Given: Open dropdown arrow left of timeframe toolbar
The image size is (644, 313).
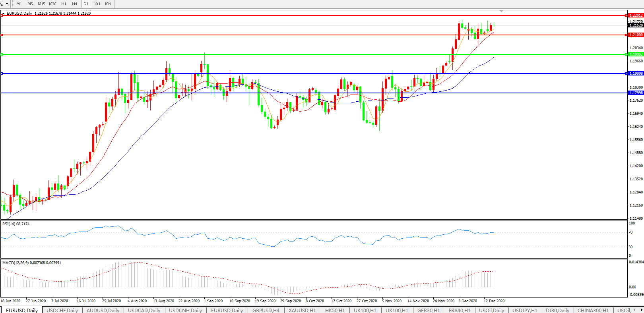Looking at the screenshot, I should (x=7, y=4).
